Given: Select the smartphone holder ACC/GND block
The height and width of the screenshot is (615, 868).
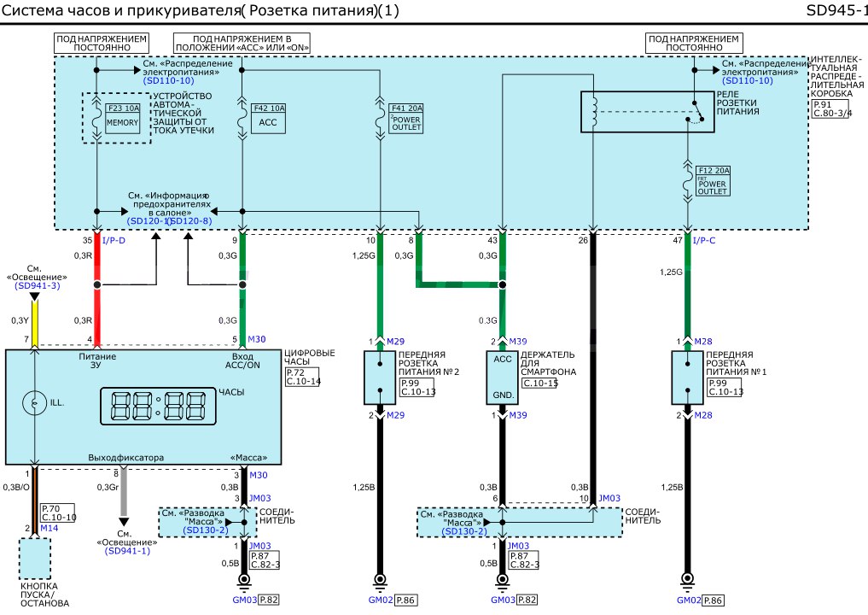Looking at the screenshot, I should click(x=502, y=376).
